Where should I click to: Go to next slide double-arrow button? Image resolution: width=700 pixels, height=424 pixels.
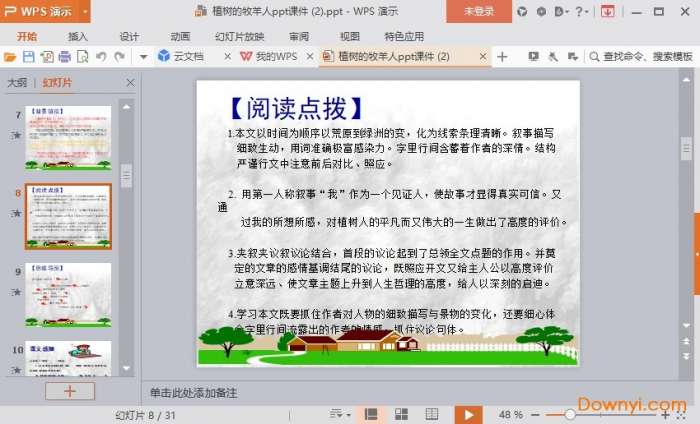[686, 356]
